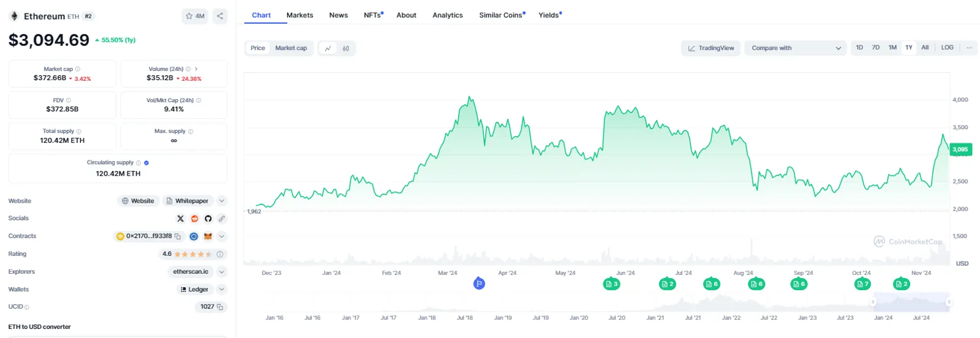
Task: Switch chart to Price view
Action: click(258, 48)
